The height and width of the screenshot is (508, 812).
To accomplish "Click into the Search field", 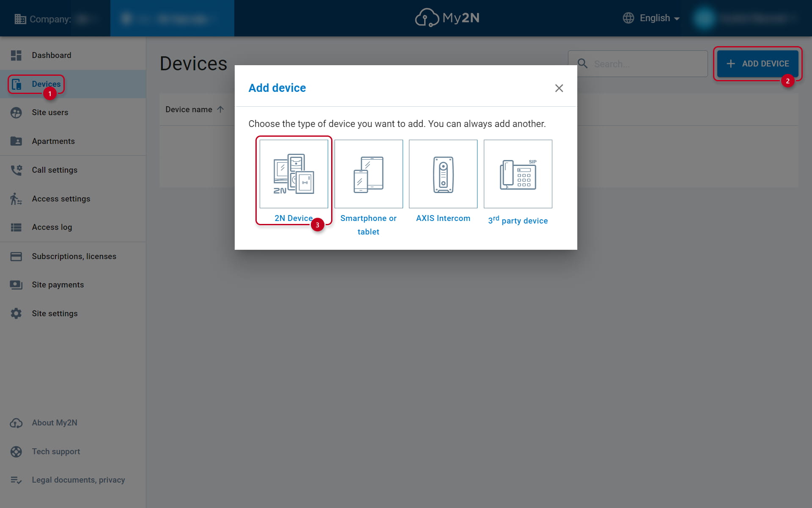I will pyautogui.click(x=638, y=63).
